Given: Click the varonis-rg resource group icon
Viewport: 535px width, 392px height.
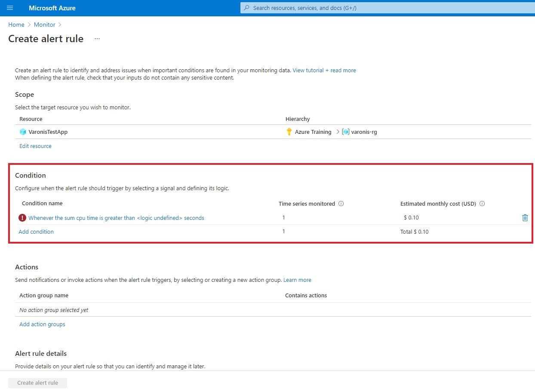Looking at the screenshot, I should [x=346, y=132].
